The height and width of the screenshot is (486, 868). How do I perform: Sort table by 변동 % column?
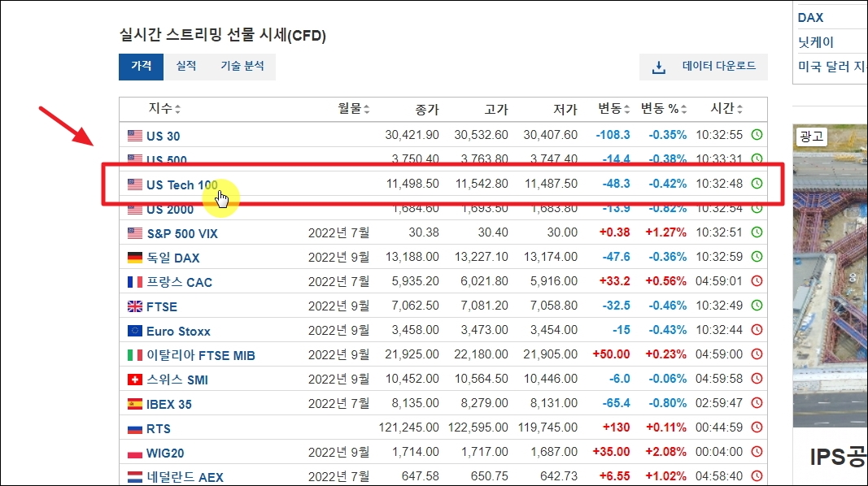[664, 108]
